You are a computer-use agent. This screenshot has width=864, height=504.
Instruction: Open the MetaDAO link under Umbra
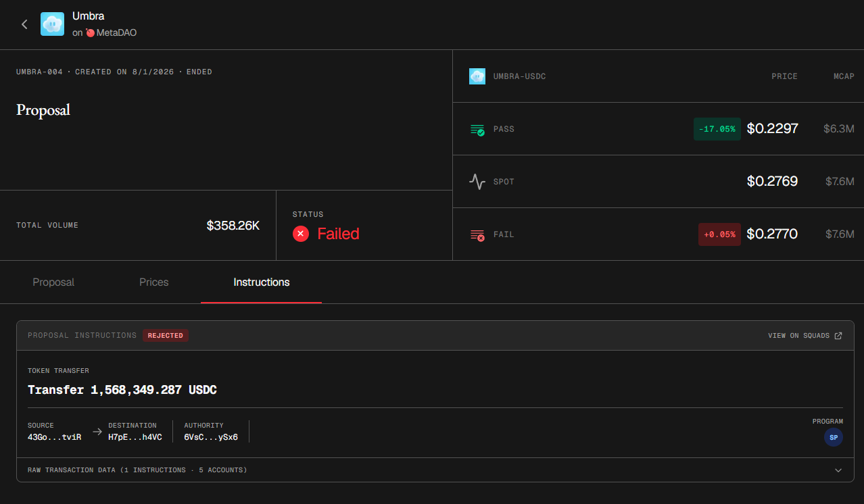(x=116, y=32)
